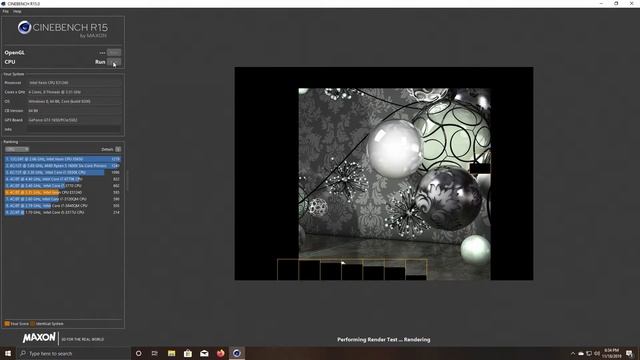Click the Details arrow button in Ranking
Image resolution: width=640 pixels, height=360 pixels.
point(118,149)
